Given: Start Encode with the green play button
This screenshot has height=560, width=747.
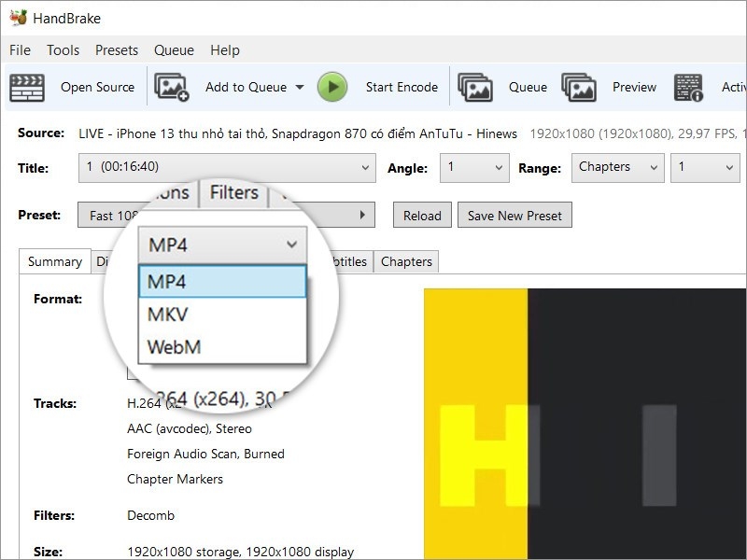Looking at the screenshot, I should tap(331, 87).
